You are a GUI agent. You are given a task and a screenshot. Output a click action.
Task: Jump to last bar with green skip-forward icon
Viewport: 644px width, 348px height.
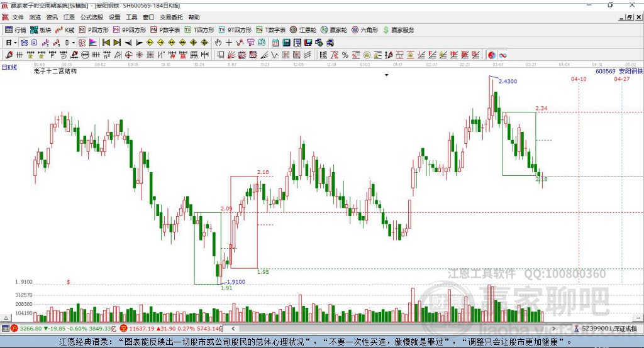coord(117,43)
